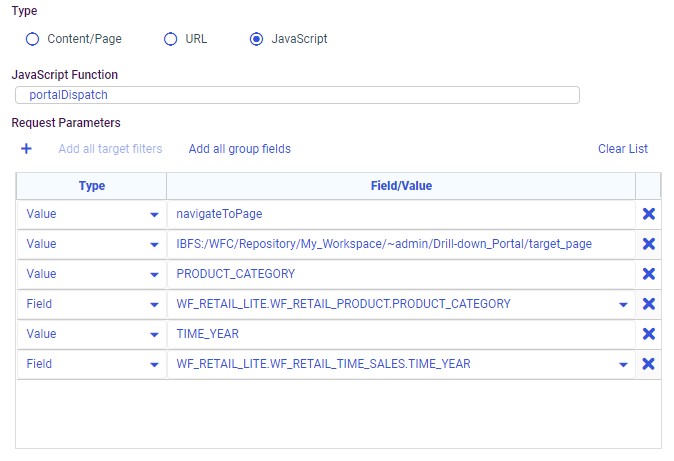Delete the navigateToPage parameter row
Viewport: 674px width, 461px height.
coord(649,214)
